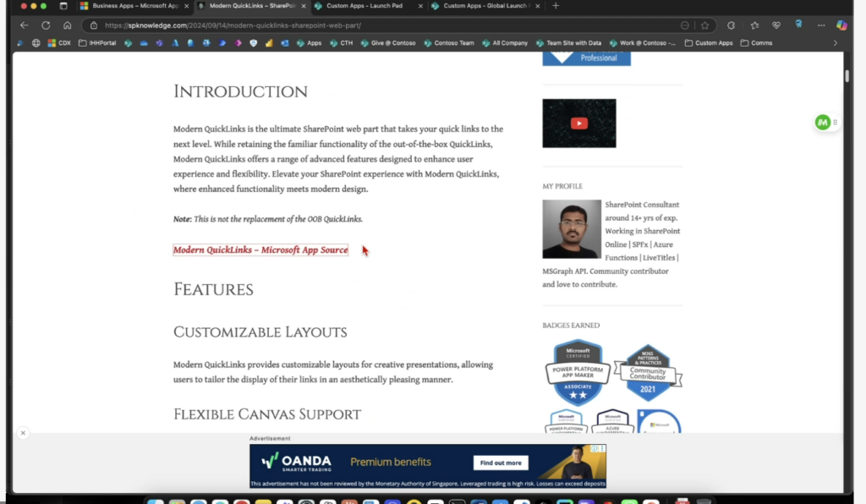Play the YouTube video thumbnail
The width and height of the screenshot is (866, 504).
[578, 123]
